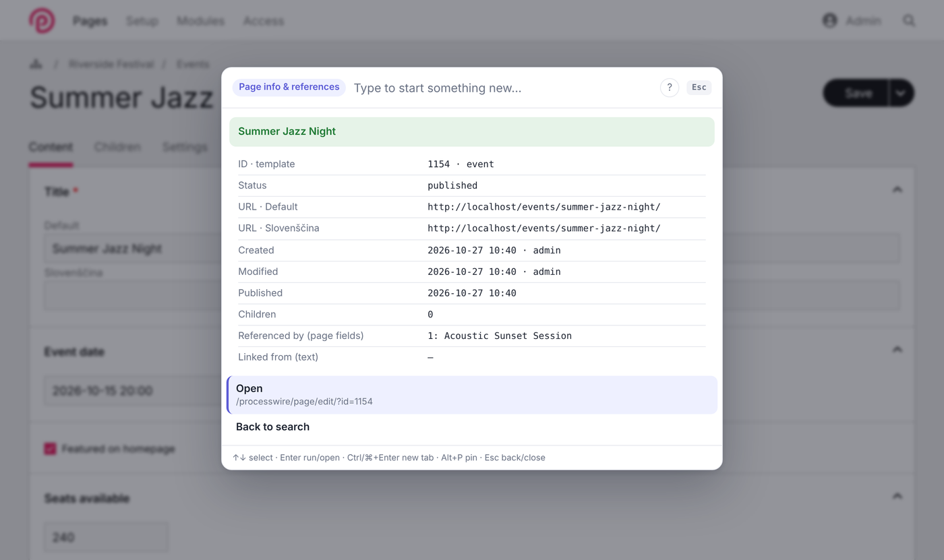Go to Riverside Festival breadcrumb
Viewport: 944px width, 560px height.
[111, 64]
